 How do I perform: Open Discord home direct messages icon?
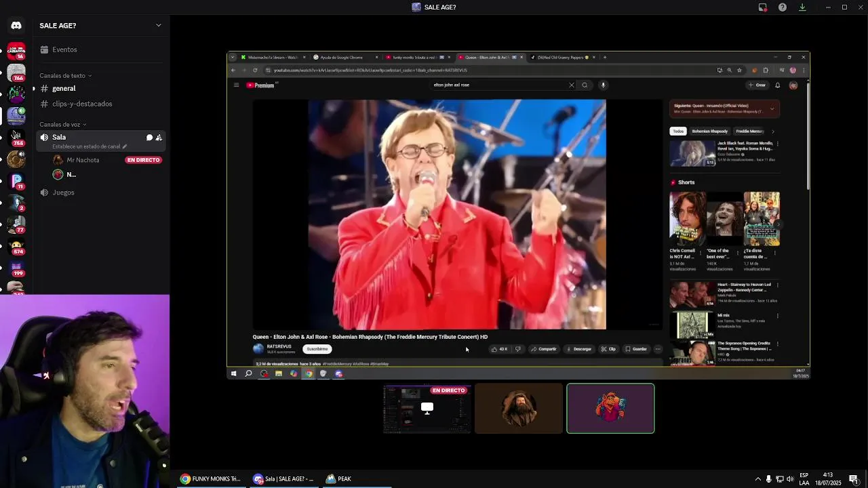[x=16, y=26]
